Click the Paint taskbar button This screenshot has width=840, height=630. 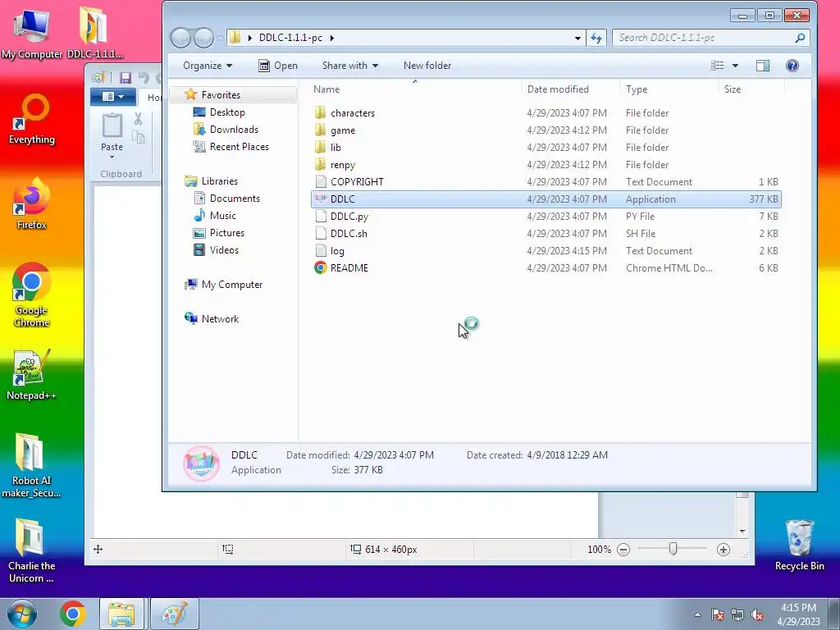(x=175, y=614)
